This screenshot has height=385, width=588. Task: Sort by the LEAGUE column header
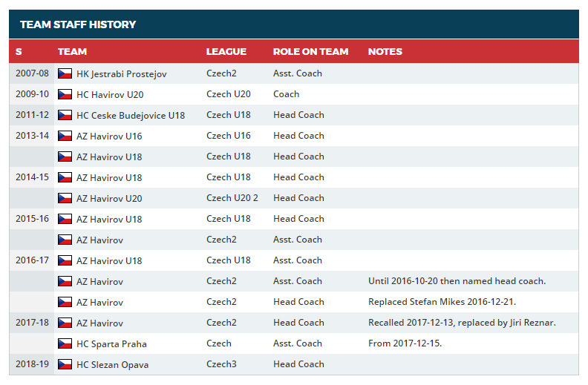(x=226, y=52)
